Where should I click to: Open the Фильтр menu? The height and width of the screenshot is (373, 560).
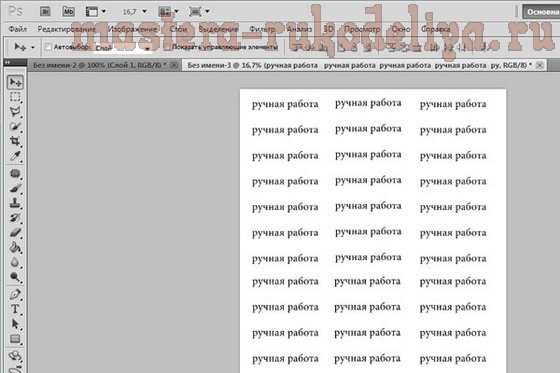[262, 29]
